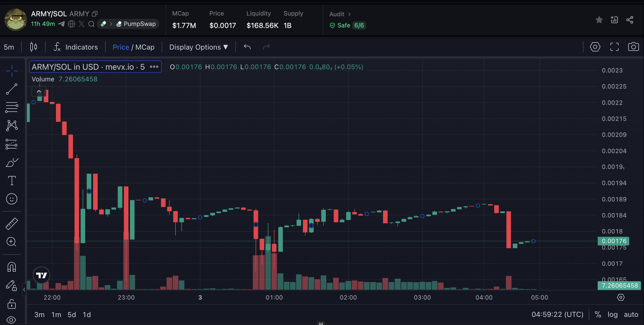Select the XABCD pattern tool

coord(12,126)
